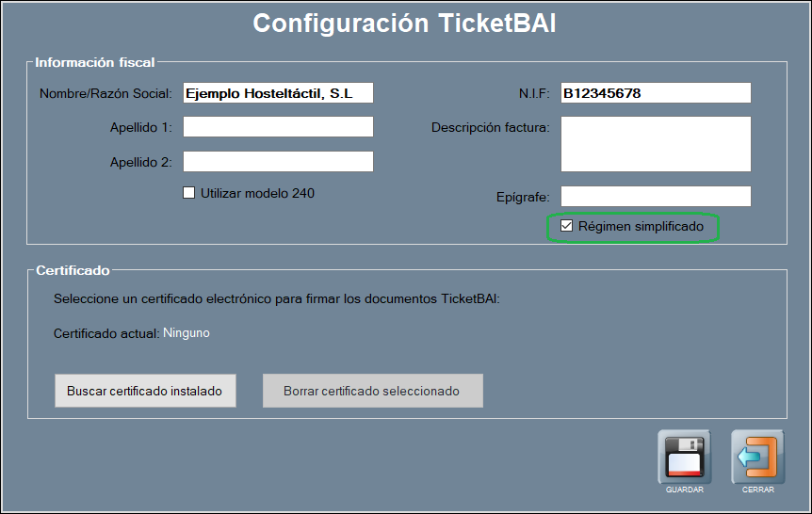Click the Epígrafe label text
812x514 pixels.
(x=523, y=197)
